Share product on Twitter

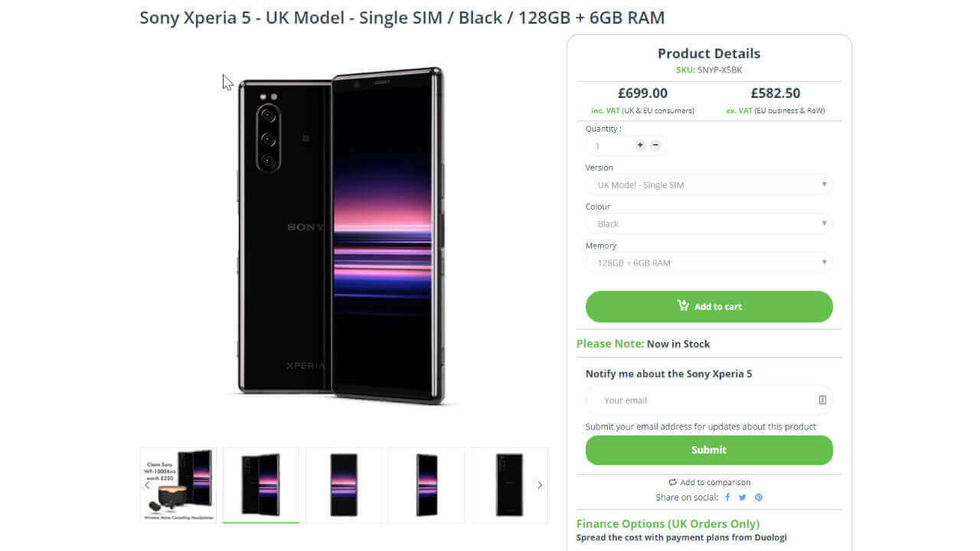(743, 497)
